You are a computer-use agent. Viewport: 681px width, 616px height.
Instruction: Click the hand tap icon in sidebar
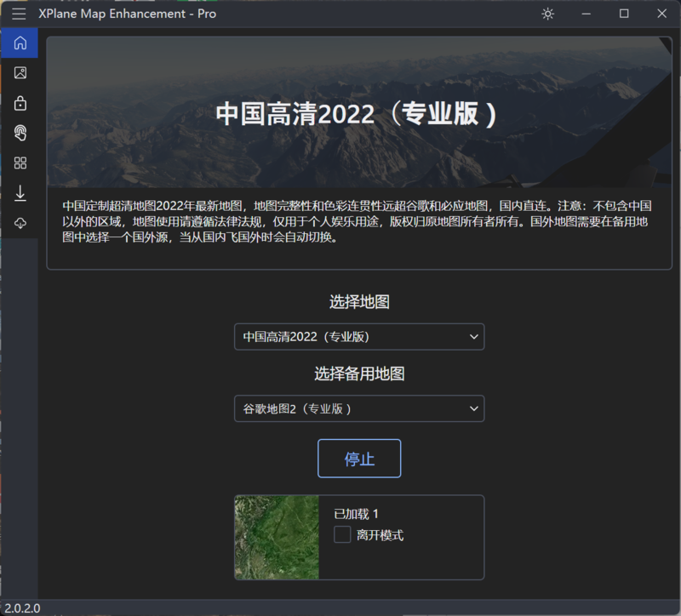click(x=20, y=133)
